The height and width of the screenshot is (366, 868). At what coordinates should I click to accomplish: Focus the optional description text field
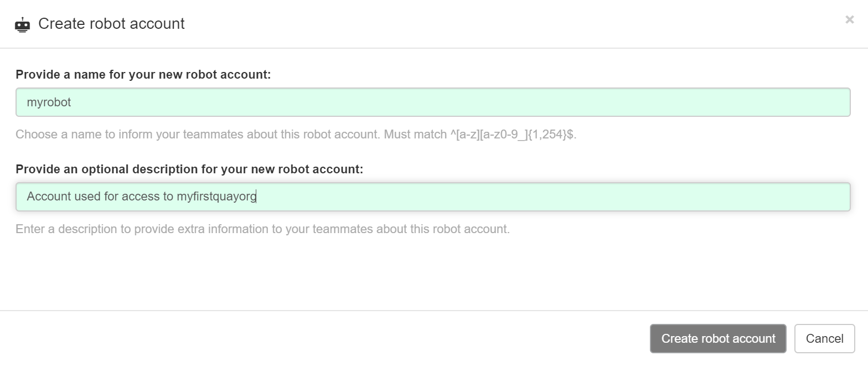coord(433,197)
